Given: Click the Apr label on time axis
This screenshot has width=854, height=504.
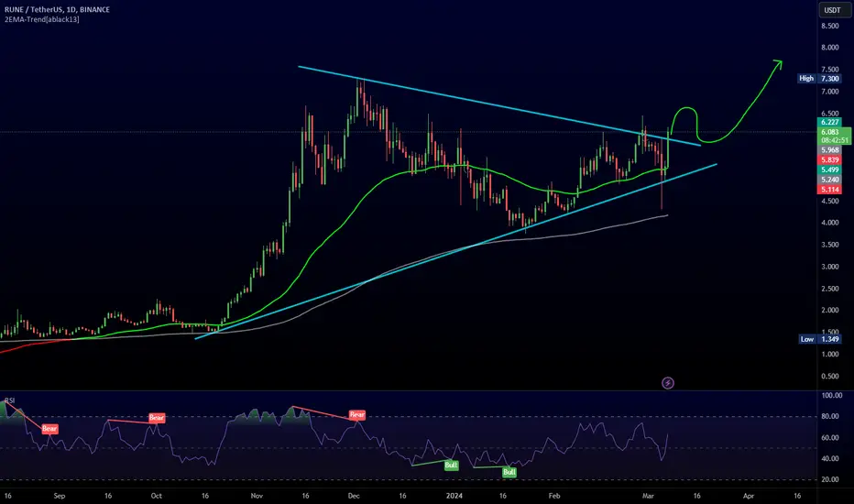Looking at the screenshot, I should [x=749, y=496].
